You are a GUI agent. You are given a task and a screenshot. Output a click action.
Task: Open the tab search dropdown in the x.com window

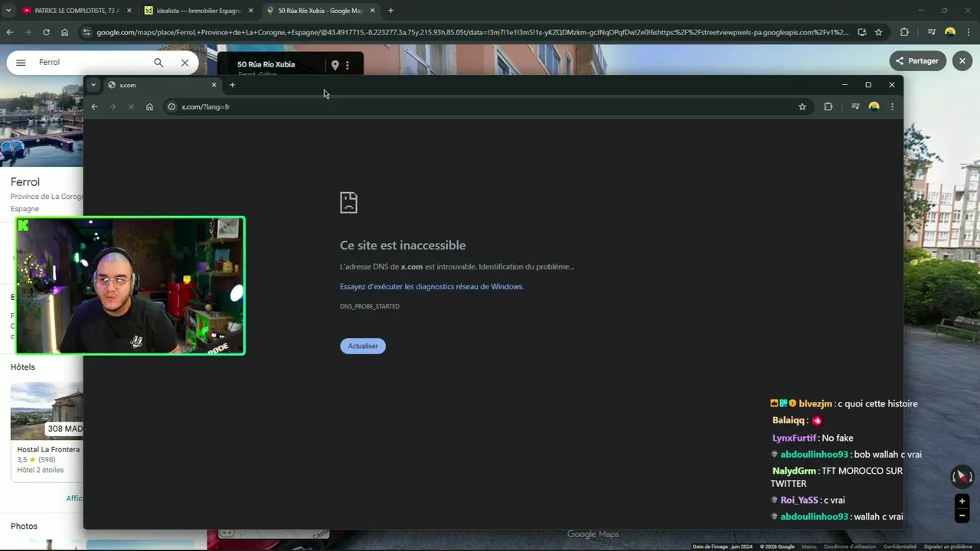coord(93,85)
